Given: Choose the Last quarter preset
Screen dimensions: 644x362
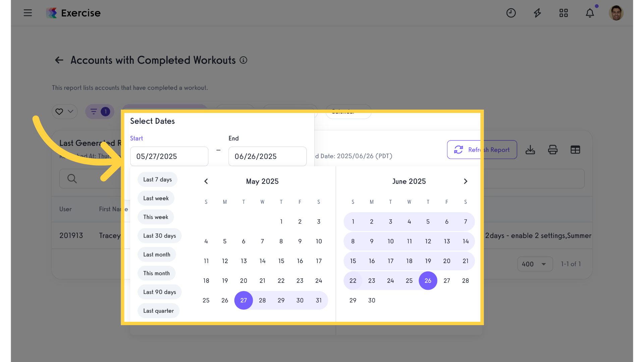Looking at the screenshot, I should 158,311.
